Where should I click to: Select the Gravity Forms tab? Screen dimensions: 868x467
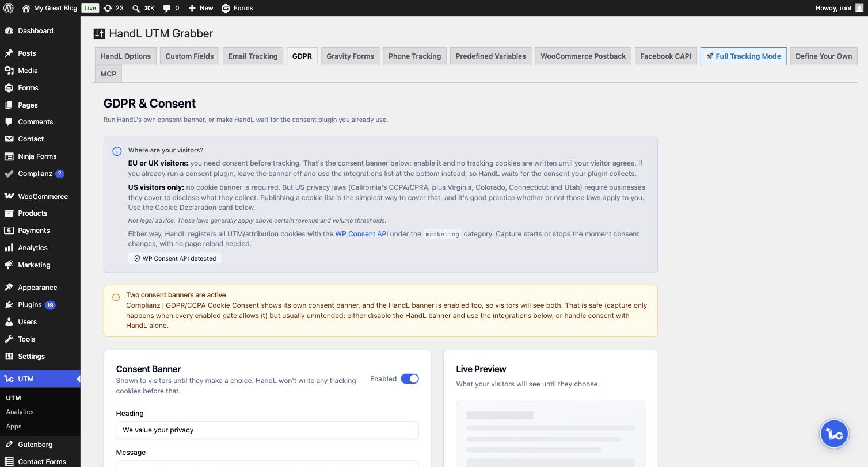(350, 56)
